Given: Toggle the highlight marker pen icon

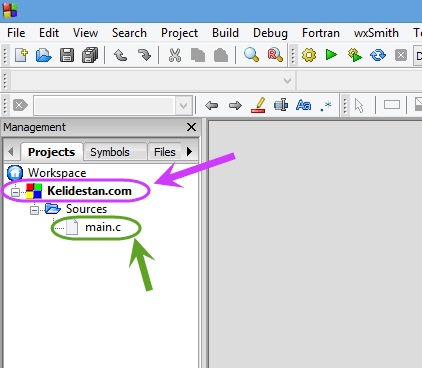Looking at the screenshot, I should [x=258, y=105].
